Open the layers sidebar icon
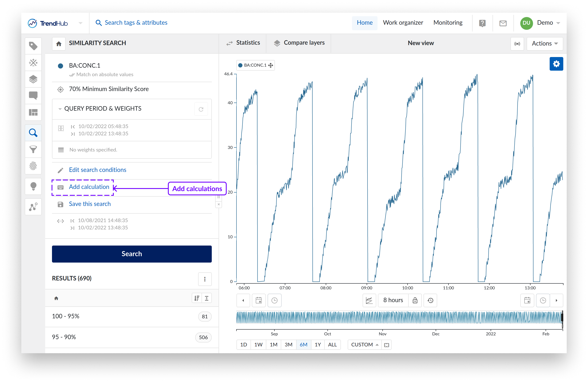Image resolution: width=588 pixels, height=383 pixels. [33, 79]
